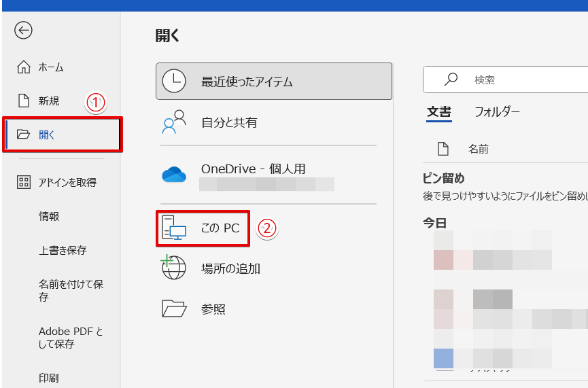Click the OneDrive cloud icon
Image resolution: width=588 pixels, height=388 pixels.
174,175
